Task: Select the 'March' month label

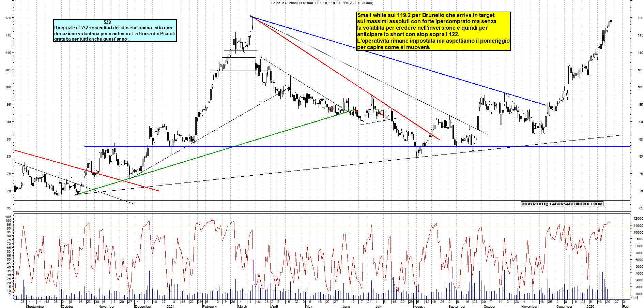Action: (242, 306)
